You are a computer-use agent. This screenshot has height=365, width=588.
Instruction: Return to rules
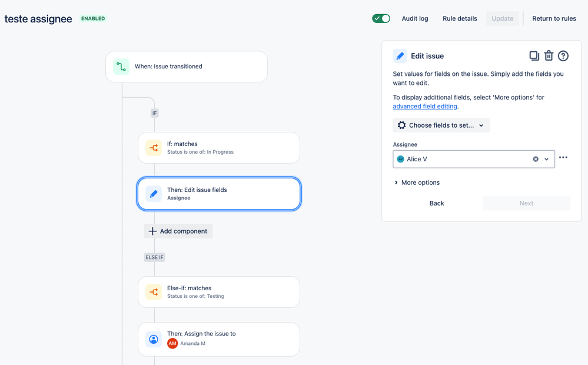click(x=554, y=18)
